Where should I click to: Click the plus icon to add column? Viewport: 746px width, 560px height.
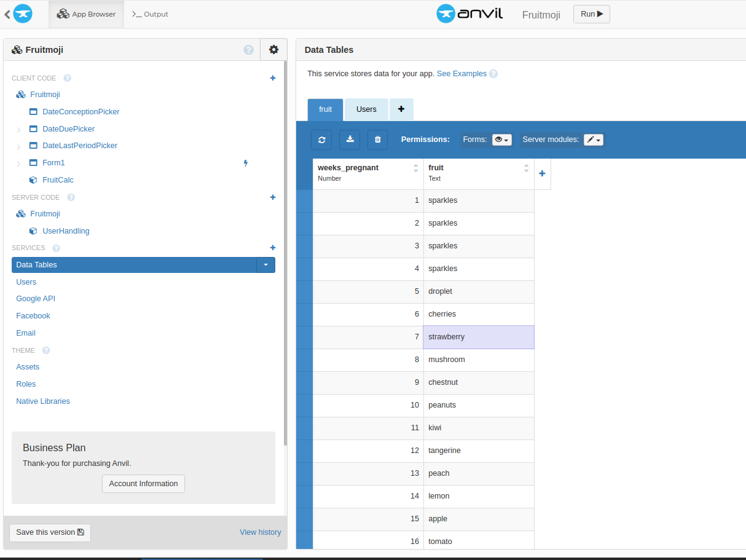pos(542,174)
